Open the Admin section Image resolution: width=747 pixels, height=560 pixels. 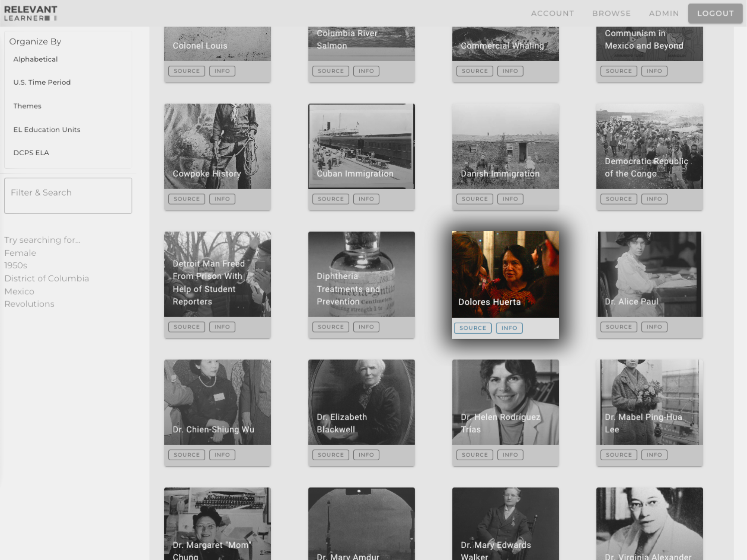point(664,13)
